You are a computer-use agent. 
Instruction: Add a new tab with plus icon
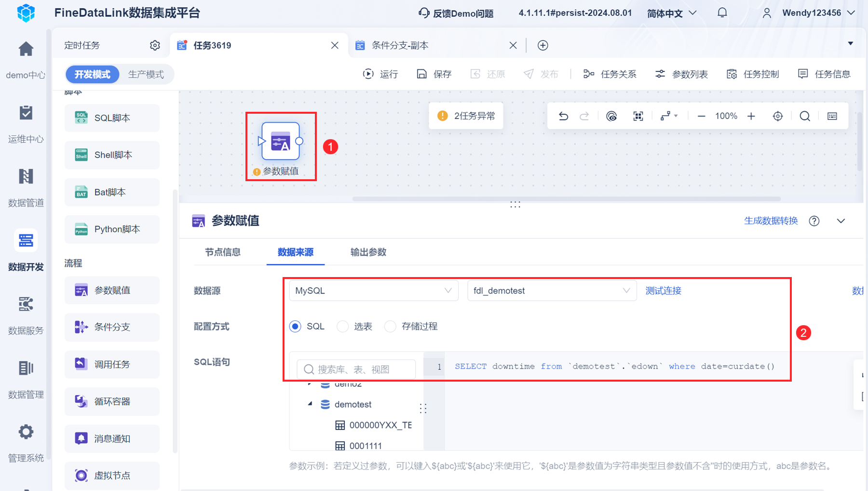pyautogui.click(x=543, y=45)
